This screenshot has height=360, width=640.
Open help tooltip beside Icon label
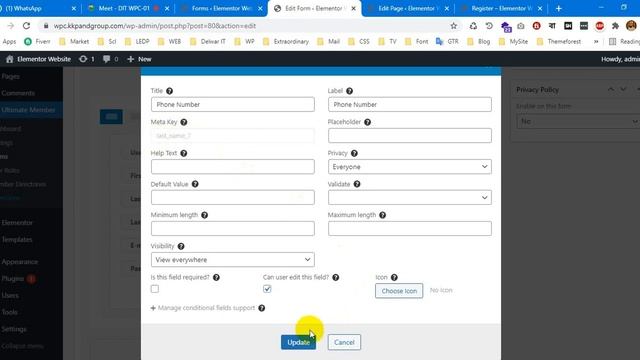394,277
